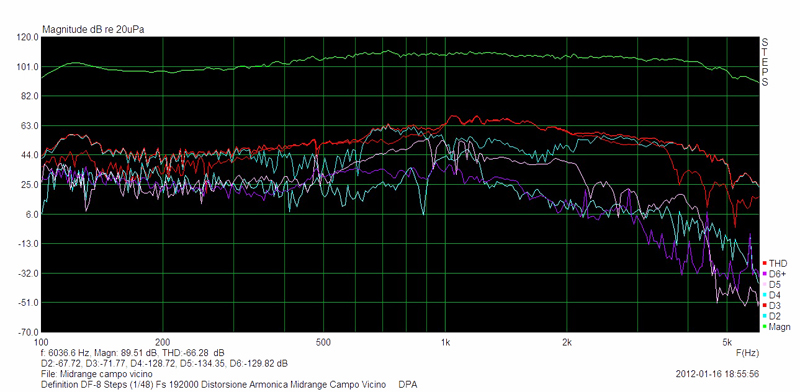Click the 82.0 y-axis label
Viewport: 800px width, 392px height.
30,96
